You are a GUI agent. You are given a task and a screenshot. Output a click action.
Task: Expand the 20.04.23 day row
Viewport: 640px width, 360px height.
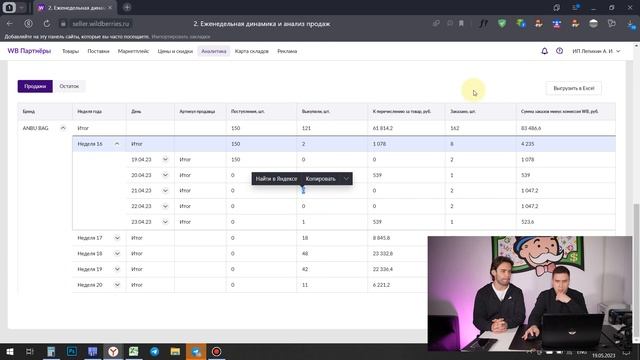click(165, 175)
